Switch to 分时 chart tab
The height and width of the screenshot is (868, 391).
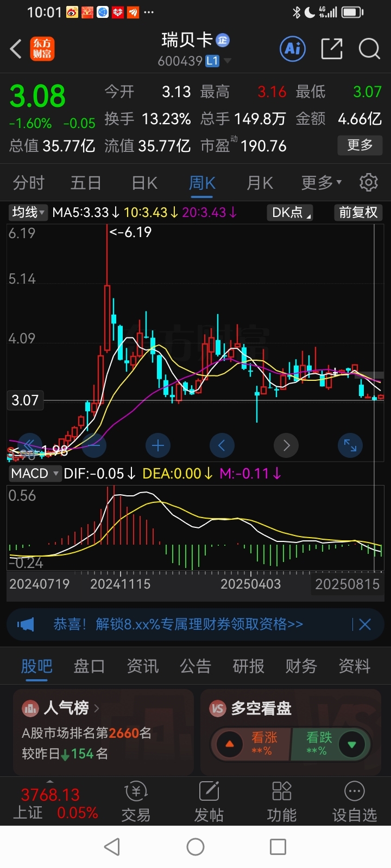pos(29,183)
